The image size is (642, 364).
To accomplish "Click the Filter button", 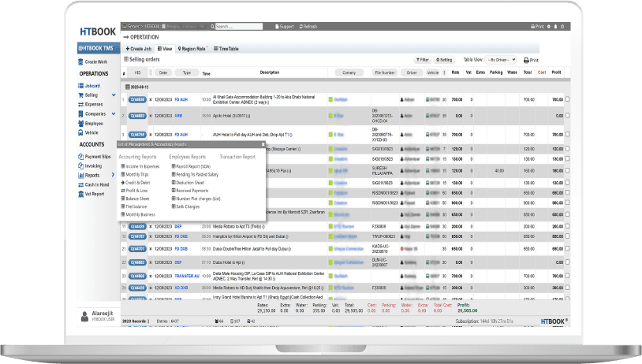I will pyautogui.click(x=422, y=60).
